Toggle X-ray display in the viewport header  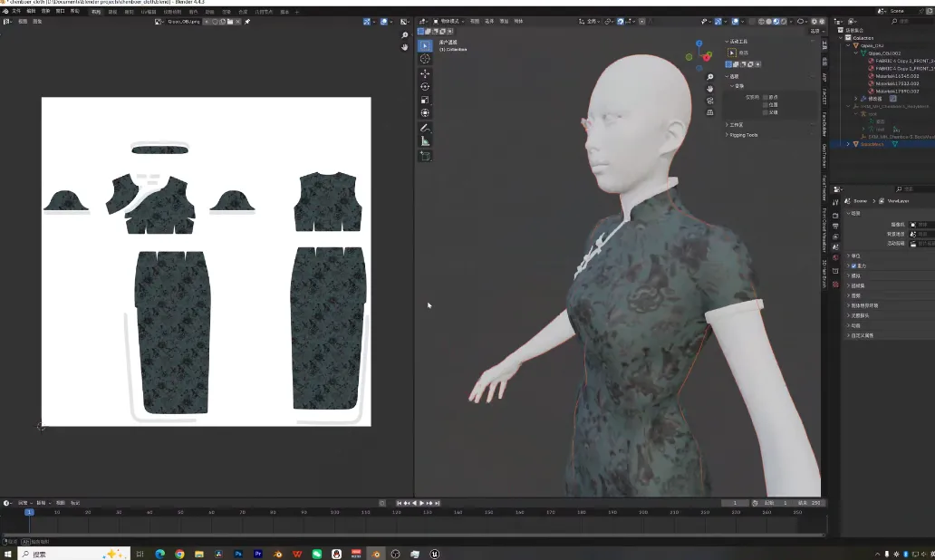[x=752, y=22]
